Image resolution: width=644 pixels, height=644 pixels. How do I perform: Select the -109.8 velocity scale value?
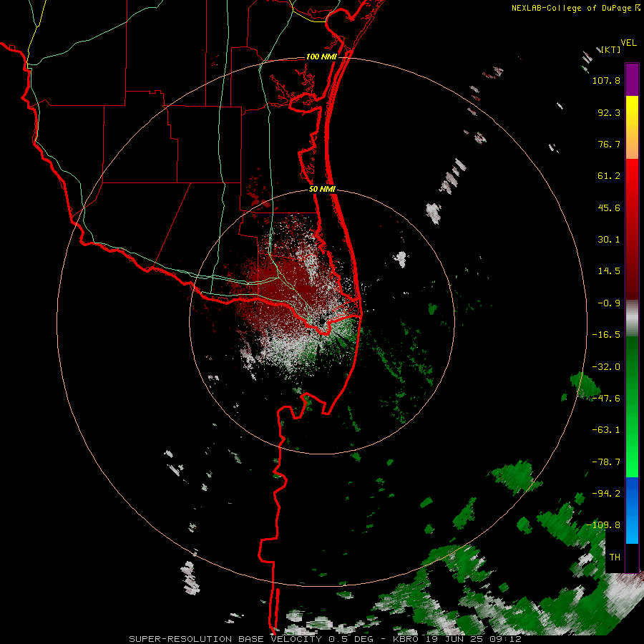604,525
